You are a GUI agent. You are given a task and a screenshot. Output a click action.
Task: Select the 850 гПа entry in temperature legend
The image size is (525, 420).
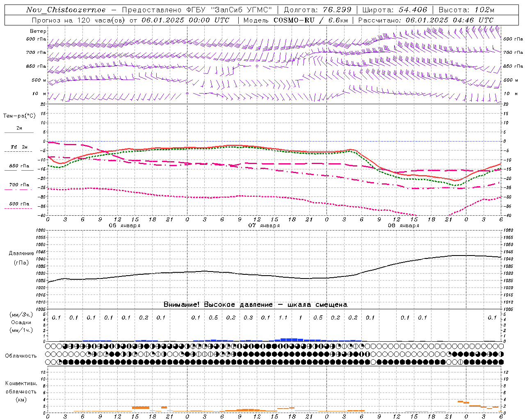coord(19,166)
